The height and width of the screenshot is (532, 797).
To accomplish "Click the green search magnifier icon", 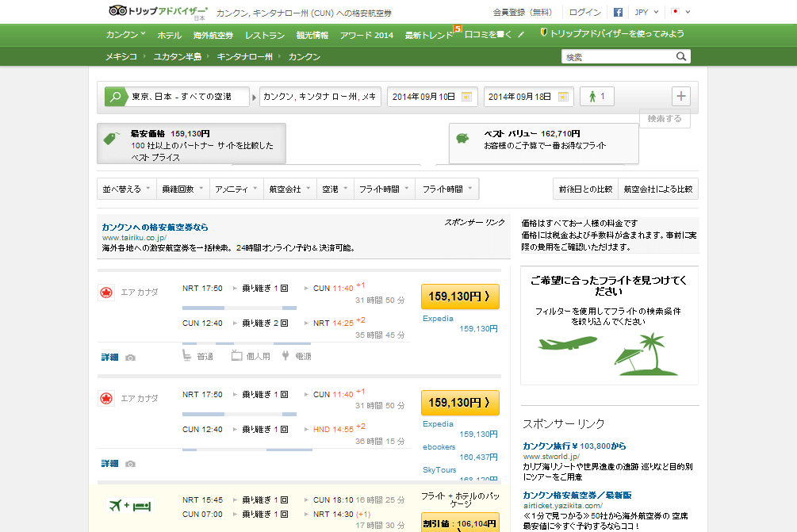I will (116, 97).
